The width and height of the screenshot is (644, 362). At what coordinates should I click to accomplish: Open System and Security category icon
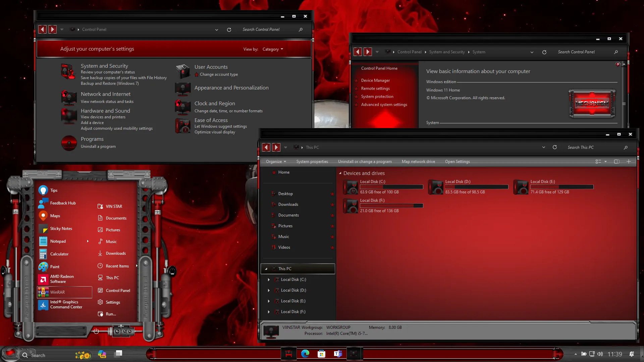(x=68, y=71)
